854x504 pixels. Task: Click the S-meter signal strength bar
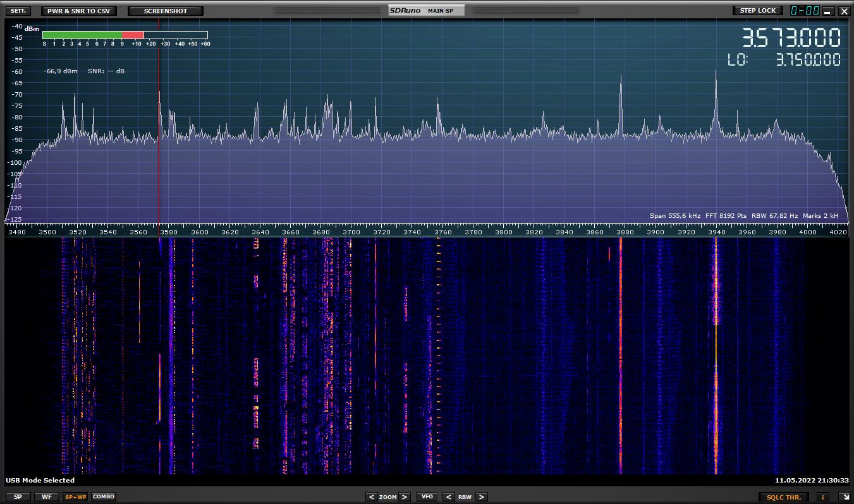coord(125,35)
